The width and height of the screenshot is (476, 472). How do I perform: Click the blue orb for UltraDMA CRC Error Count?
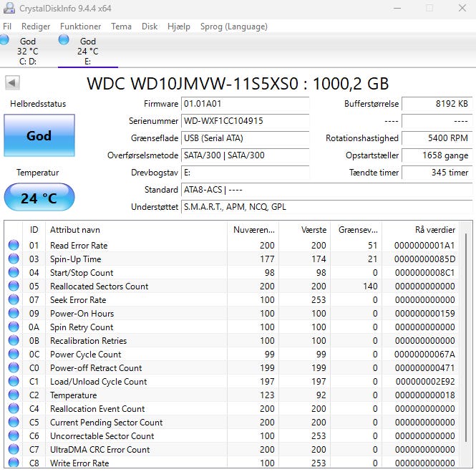click(14, 449)
